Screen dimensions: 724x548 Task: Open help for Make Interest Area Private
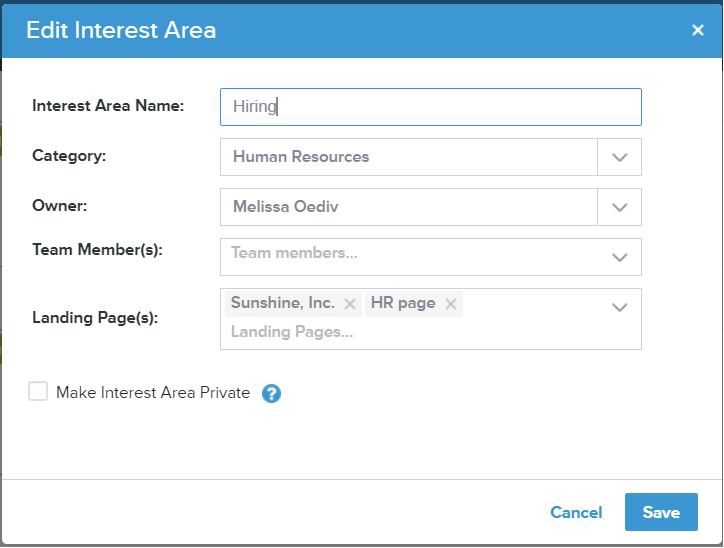[271, 393]
